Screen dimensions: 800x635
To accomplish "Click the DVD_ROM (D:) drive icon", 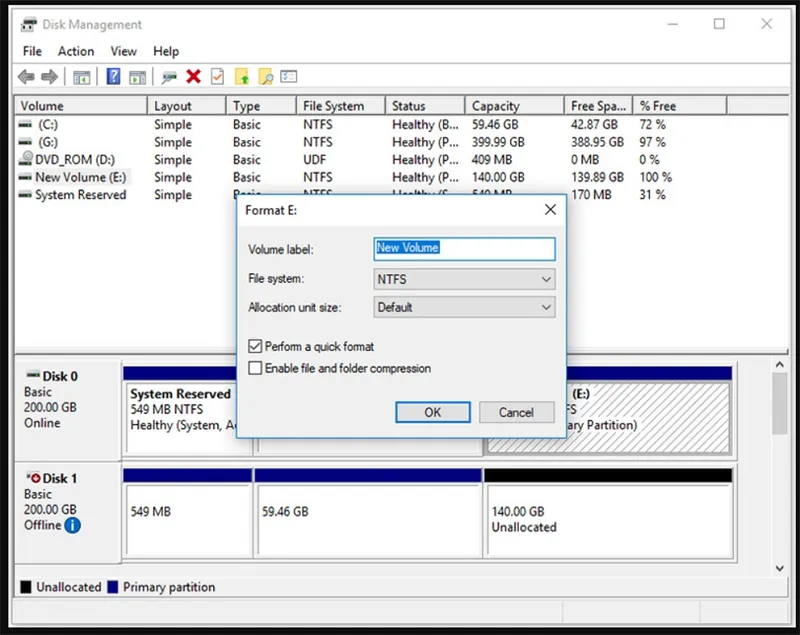I will coord(26,159).
